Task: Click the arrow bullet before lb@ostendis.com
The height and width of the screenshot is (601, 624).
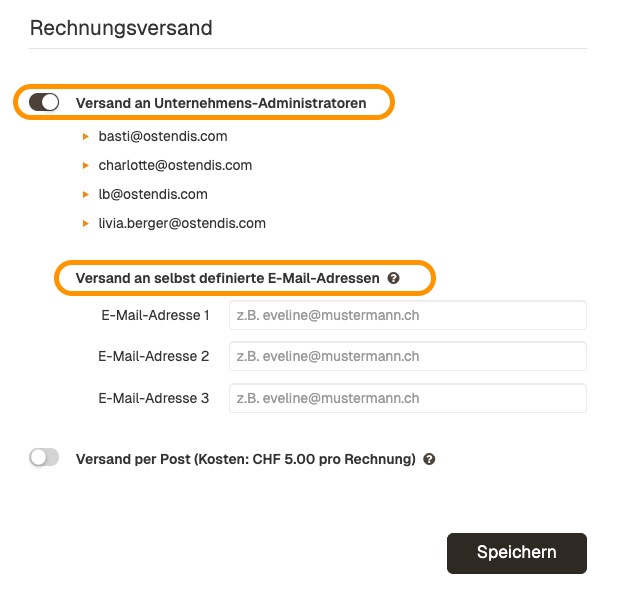Action: coord(86,194)
